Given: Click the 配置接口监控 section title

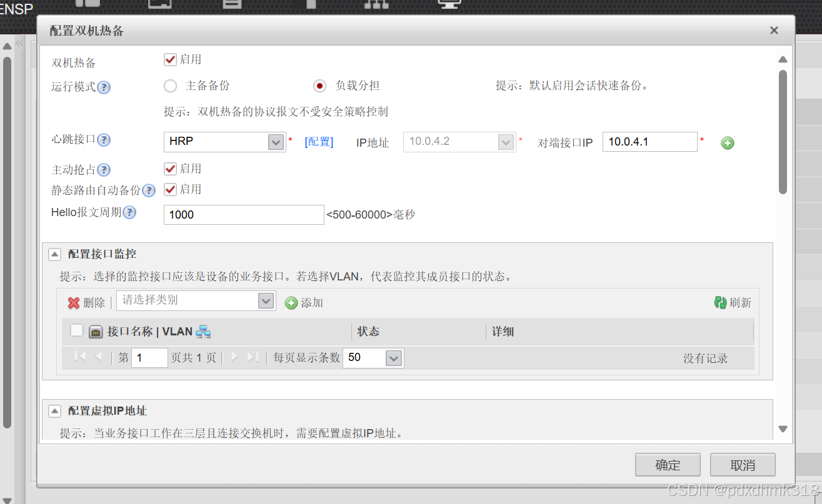Looking at the screenshot, I should (102, 254).
